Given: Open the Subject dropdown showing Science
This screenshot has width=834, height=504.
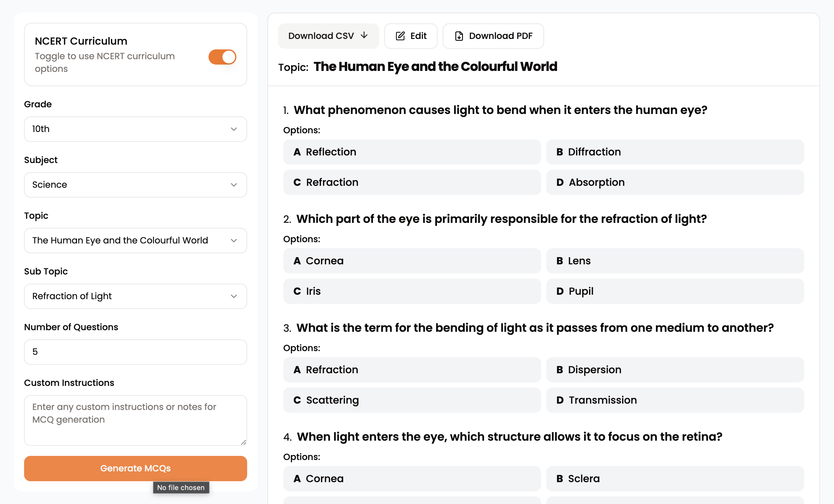Looking at the screenshot, I should pos(135,185).
